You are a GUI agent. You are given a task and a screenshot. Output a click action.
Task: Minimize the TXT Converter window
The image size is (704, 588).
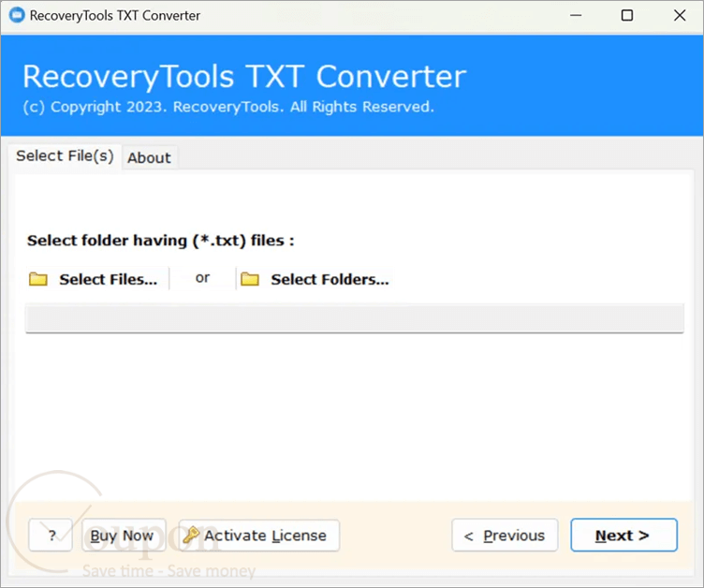[576, 15]
